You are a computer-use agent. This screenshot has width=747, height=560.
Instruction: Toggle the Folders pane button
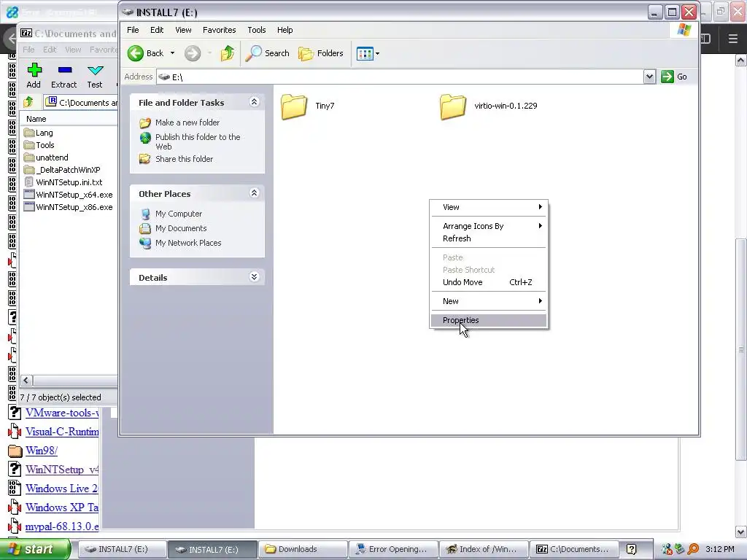pos(321,53)
